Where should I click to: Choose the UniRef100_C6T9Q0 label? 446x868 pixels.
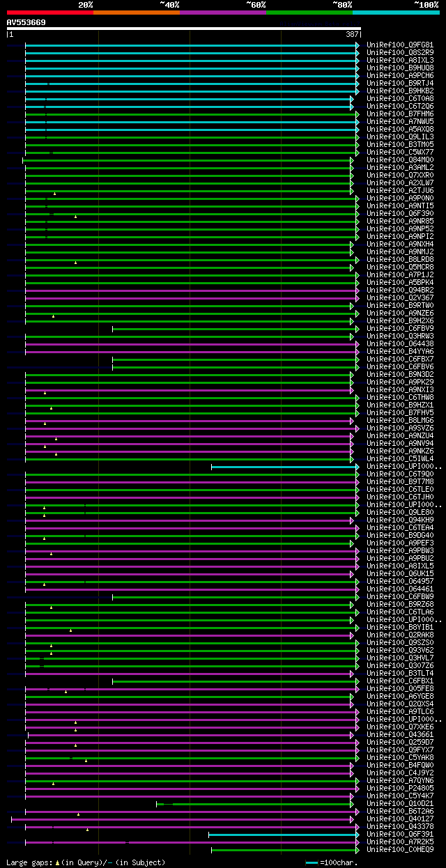pyautogui.click(x=401, y=474)
